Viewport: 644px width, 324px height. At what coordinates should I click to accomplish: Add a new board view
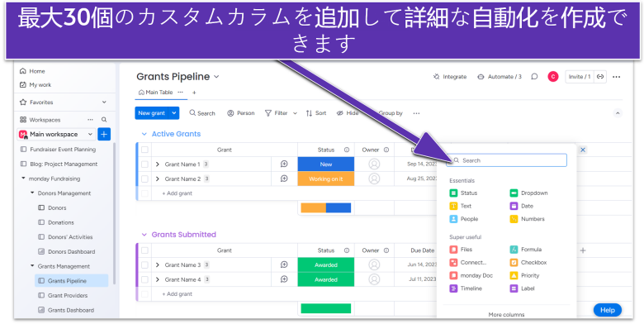(194, 93)
